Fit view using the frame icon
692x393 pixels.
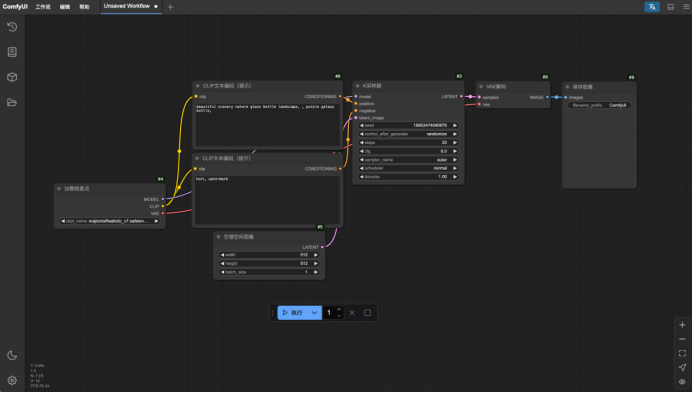[x=682, y=353]
